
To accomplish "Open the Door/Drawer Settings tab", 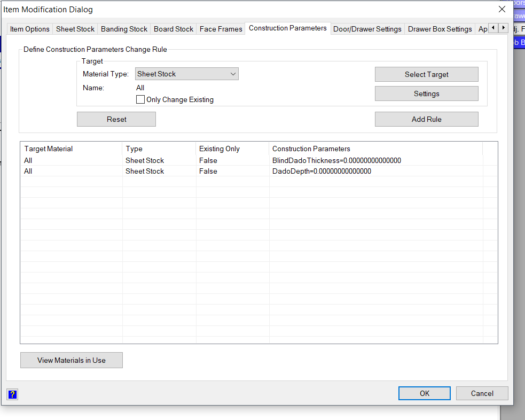I will tap(367, 29).
